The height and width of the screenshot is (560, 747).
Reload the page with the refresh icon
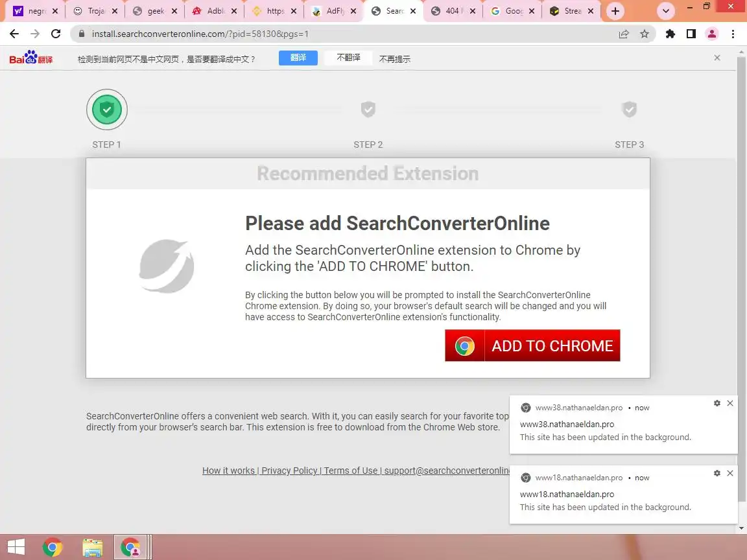pos(56,34)
